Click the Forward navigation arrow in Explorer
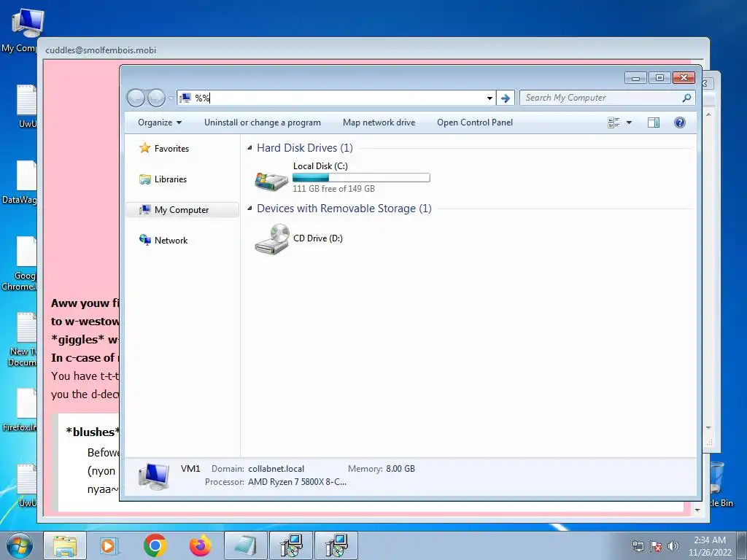The height and width of the screenshot is (560, 747). pos(156,98)
